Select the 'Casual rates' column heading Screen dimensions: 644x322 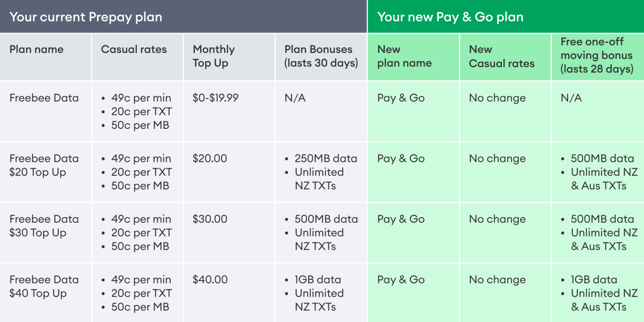pyautogui.click(x=134, y=50)
